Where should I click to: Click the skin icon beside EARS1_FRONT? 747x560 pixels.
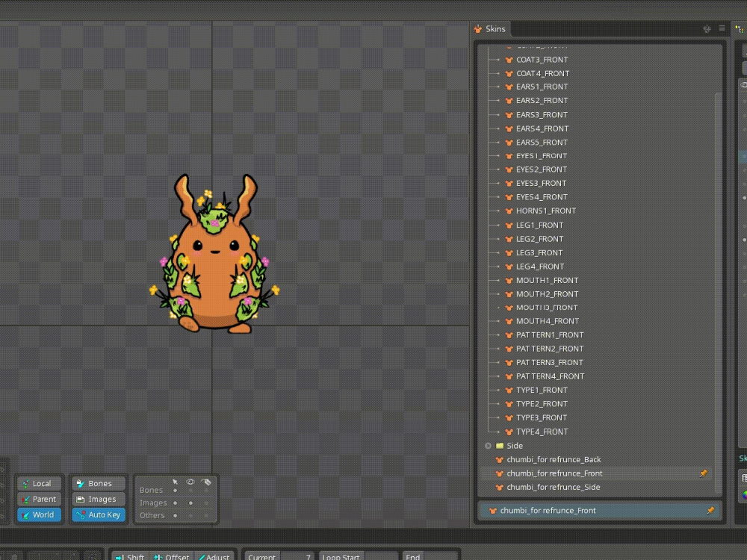coord(509,87)
